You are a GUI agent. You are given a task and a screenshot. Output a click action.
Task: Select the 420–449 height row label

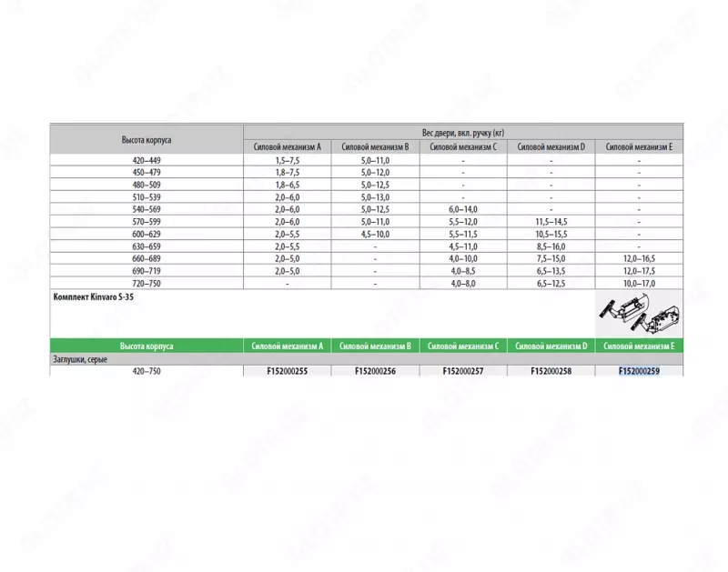pos(146,159)
